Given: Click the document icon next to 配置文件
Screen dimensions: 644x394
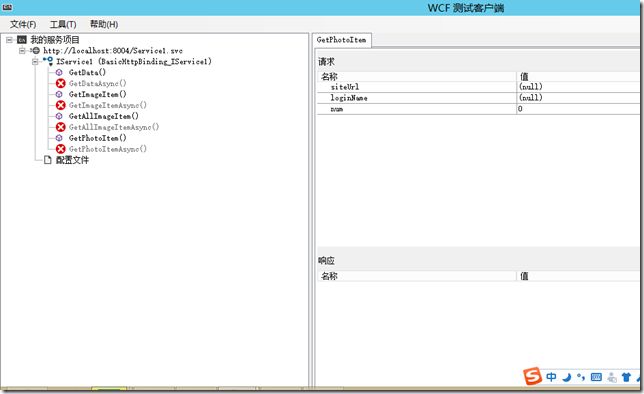Looking at the screenshot, I should 48,160.
